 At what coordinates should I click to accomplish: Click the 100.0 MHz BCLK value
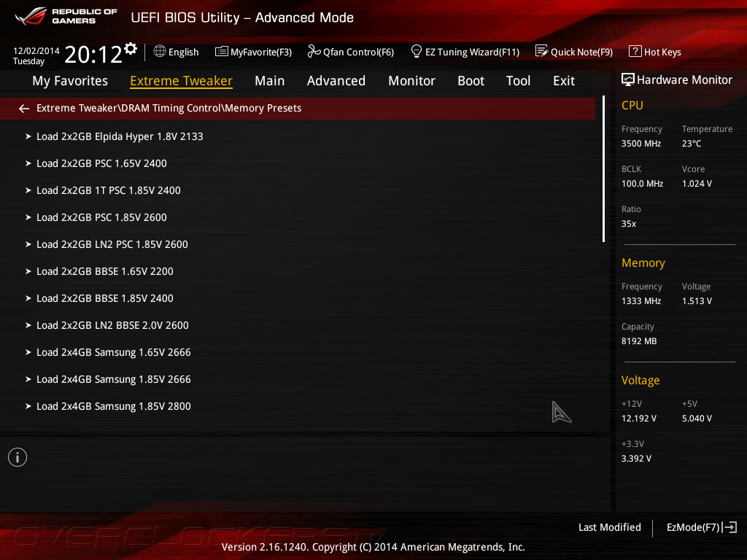point(642,183)
